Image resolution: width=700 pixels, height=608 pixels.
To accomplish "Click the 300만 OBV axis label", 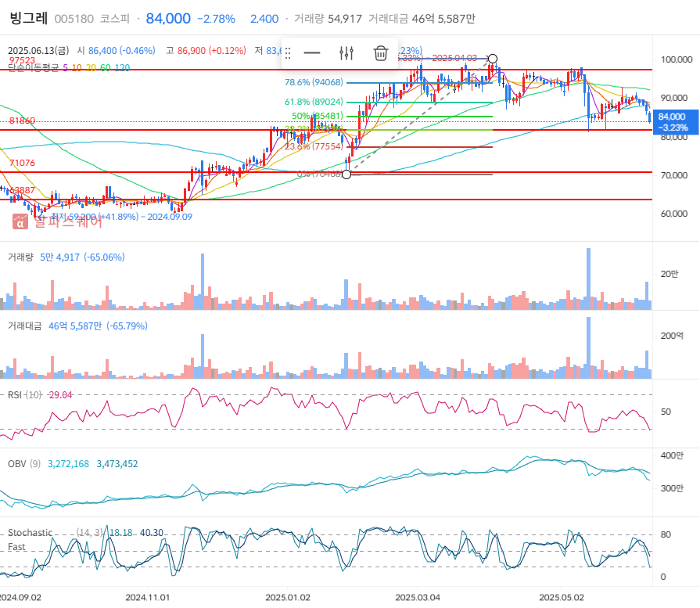I will 672,489.
